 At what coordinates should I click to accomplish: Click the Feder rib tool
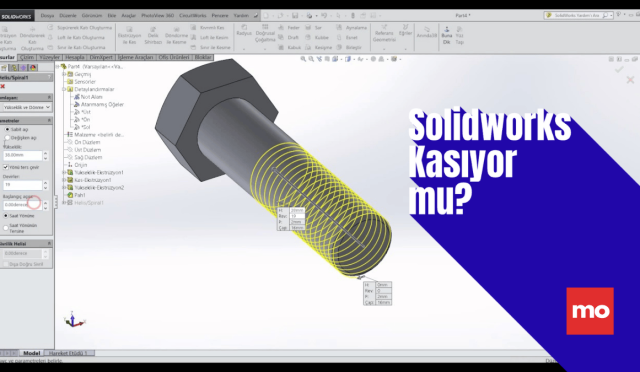[289, 27]
